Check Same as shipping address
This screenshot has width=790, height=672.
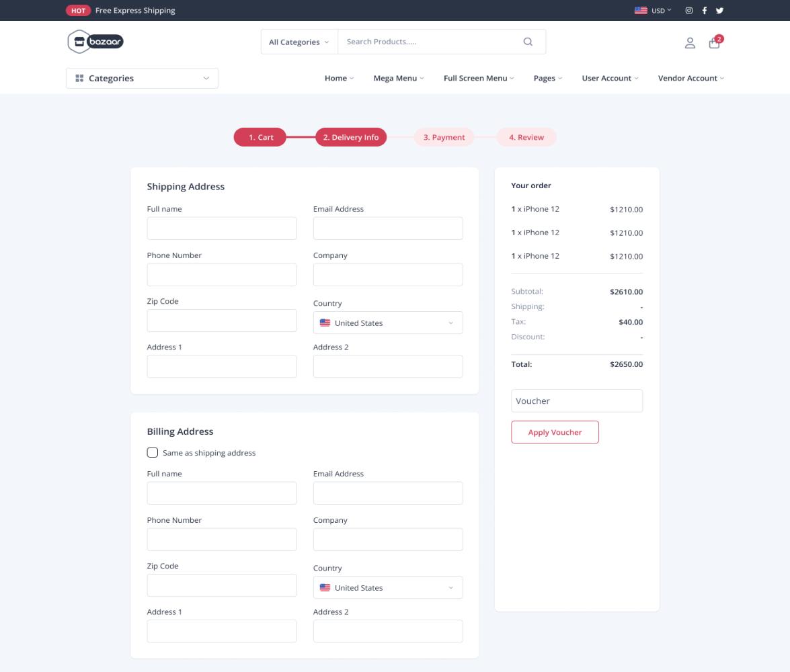pyautogui.click(x=153, y=452)
